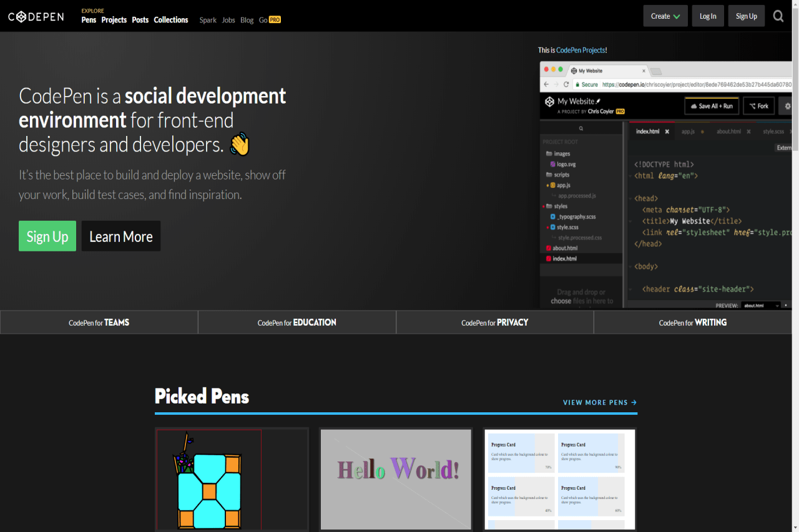Viewport: 799px width, 532px height.
Task: Click the images folder in project tree
Action: coord(557,153)
